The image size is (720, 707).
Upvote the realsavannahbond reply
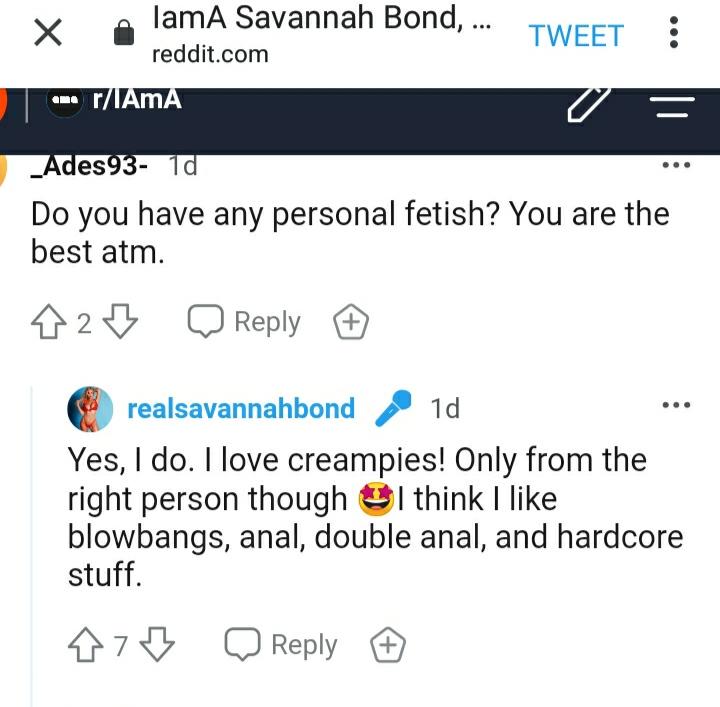87,646
